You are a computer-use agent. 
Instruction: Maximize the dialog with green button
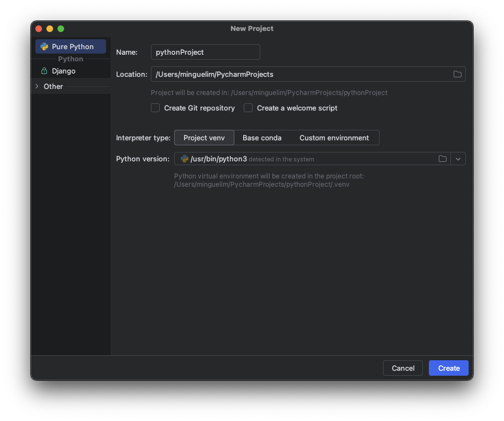[x=61, y=29]
